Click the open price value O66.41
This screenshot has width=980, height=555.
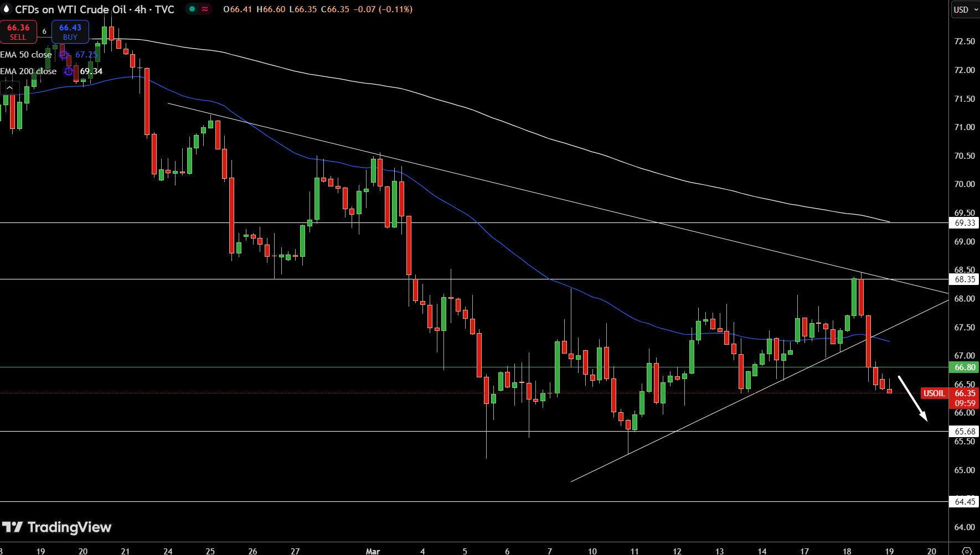click(x=238, y=9)
